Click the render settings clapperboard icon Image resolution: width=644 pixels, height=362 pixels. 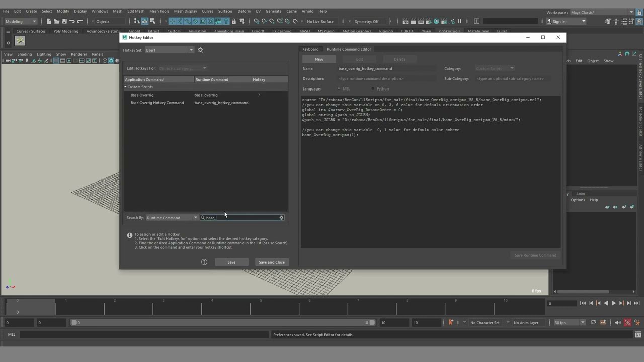pyautogui.click(x=429, y=21)
